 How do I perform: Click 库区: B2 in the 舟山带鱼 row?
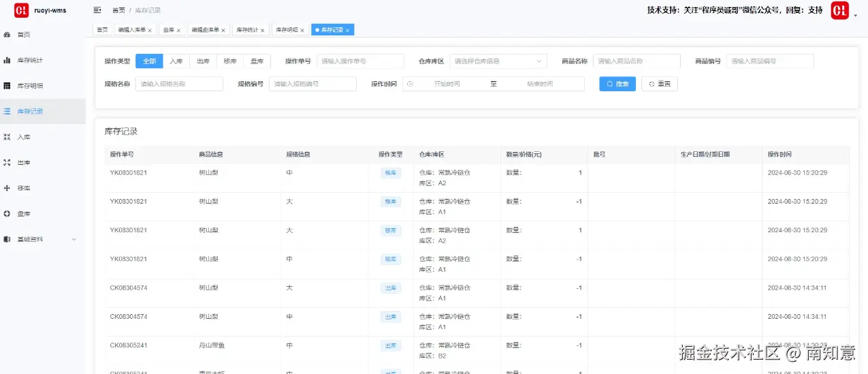[433, 356]
